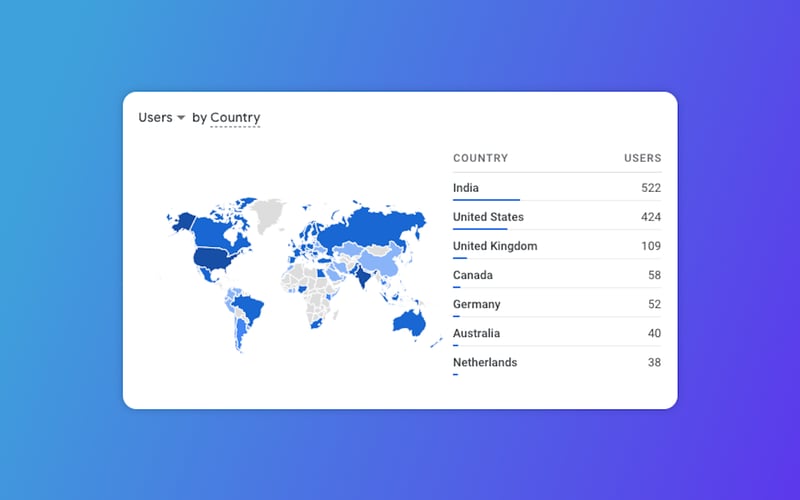Click India on the world map
The width and height of the screenshot is (800, 500).
pos(363,277)
